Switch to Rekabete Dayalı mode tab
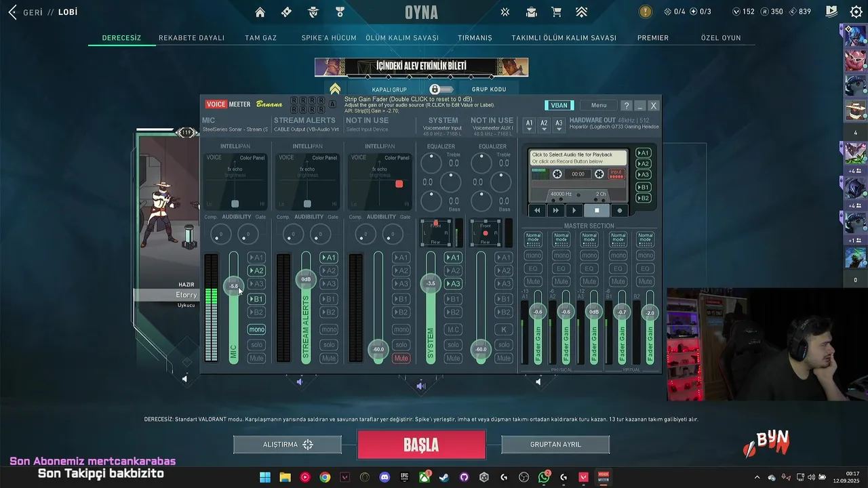This screenshot has width=868, height=488. (x=191, y=38)
